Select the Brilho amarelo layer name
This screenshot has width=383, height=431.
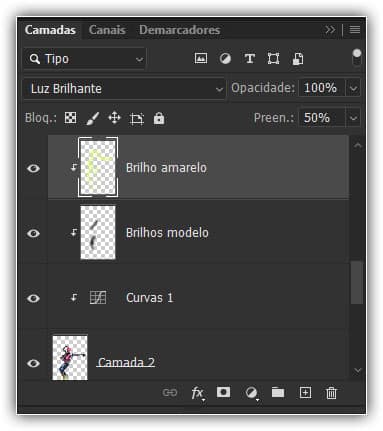click(166, 168)
